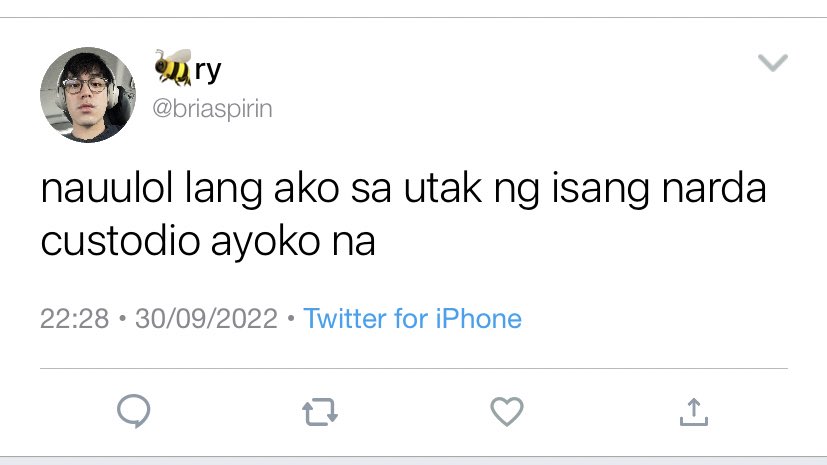
Task: Click the word "narda" in the tweet
Action: point(714,188)
